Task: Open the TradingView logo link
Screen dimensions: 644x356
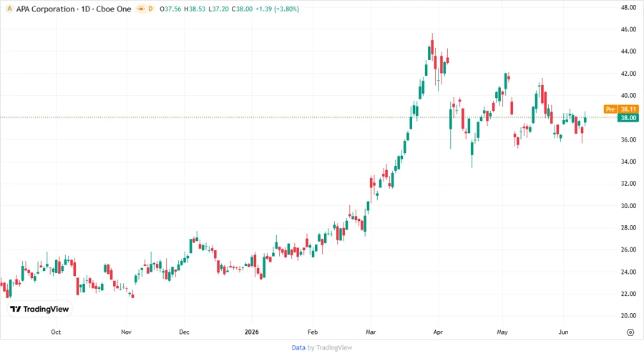Action: [x=39, y=309]
